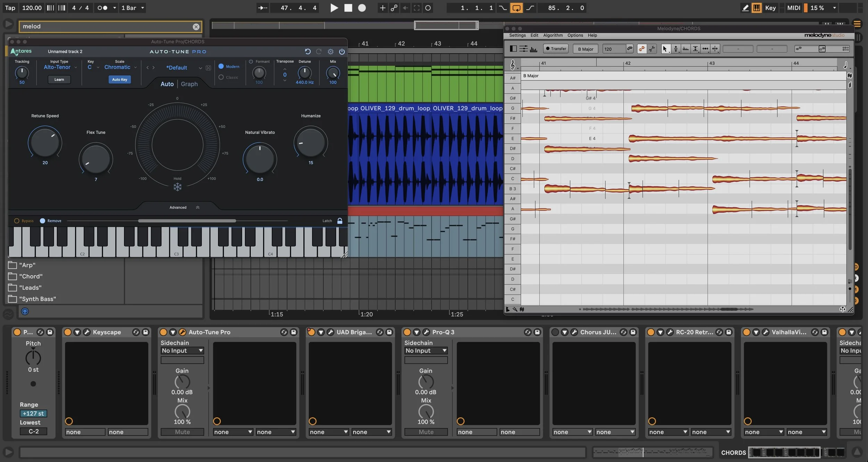This screenshot has height=462, width=868.
Task: Open Auto-Tune Sidechain No Input dropdown
Action: 182,351
